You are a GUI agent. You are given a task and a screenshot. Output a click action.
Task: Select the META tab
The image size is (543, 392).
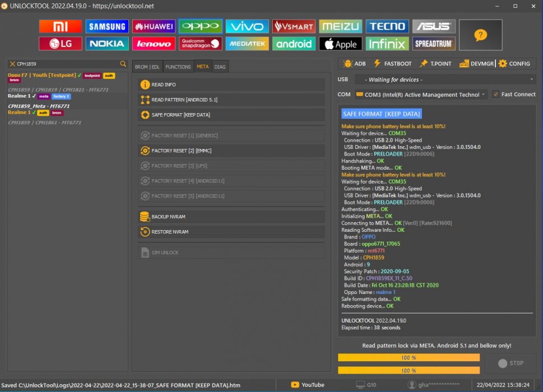(x=203, y=67)
